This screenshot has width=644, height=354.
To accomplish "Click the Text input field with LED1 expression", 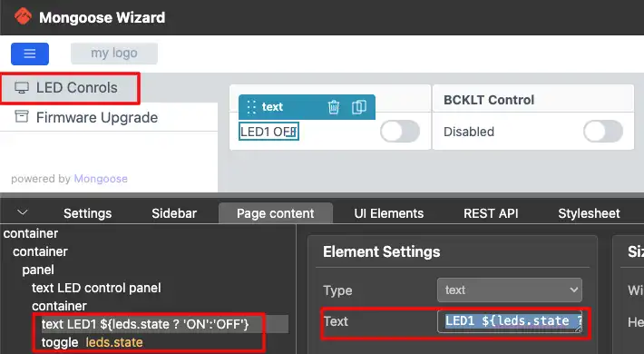I will coord(510,321).
